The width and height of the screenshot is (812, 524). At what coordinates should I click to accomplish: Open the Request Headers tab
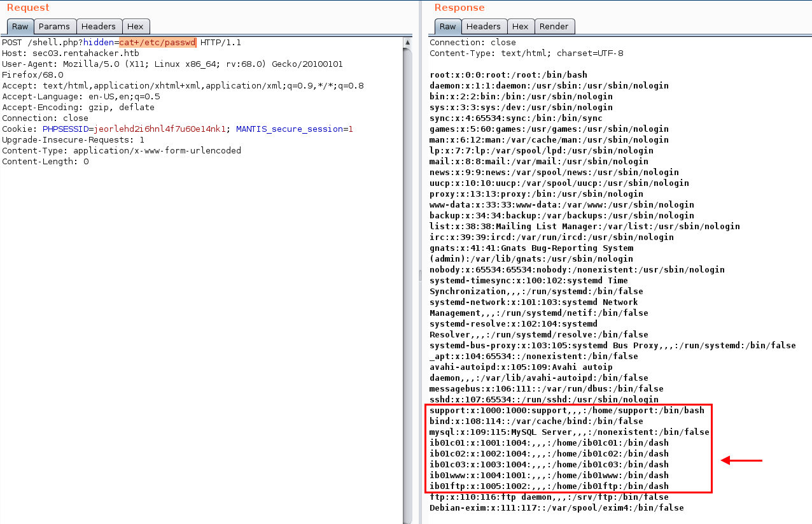99,26
